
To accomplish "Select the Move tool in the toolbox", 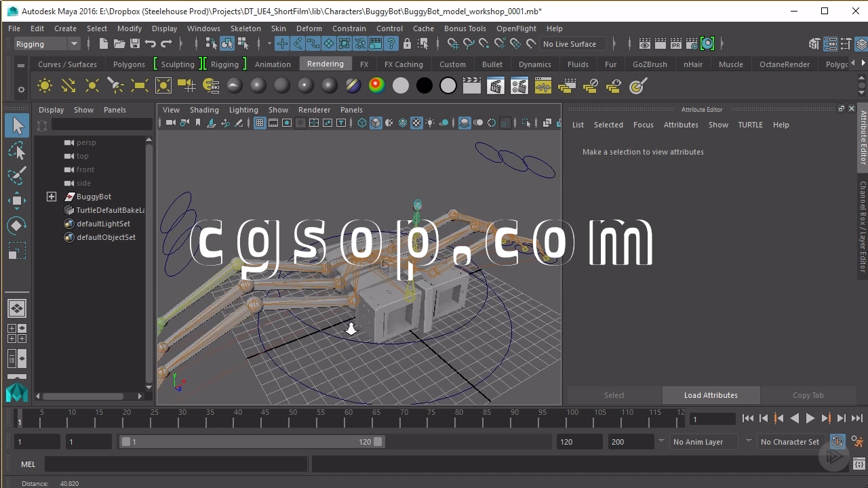I will 17,200.
